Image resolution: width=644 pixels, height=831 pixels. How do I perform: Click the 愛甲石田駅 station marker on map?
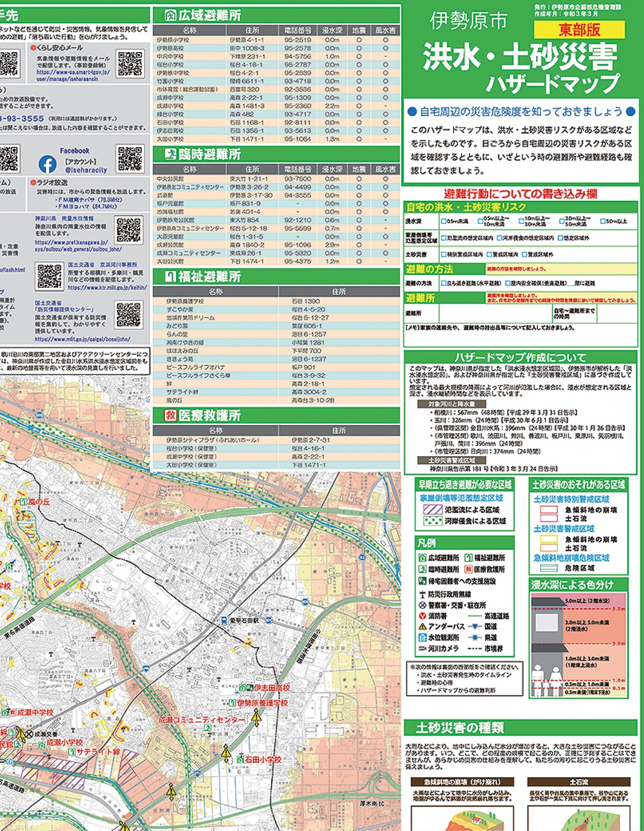(x=225, y=621)
